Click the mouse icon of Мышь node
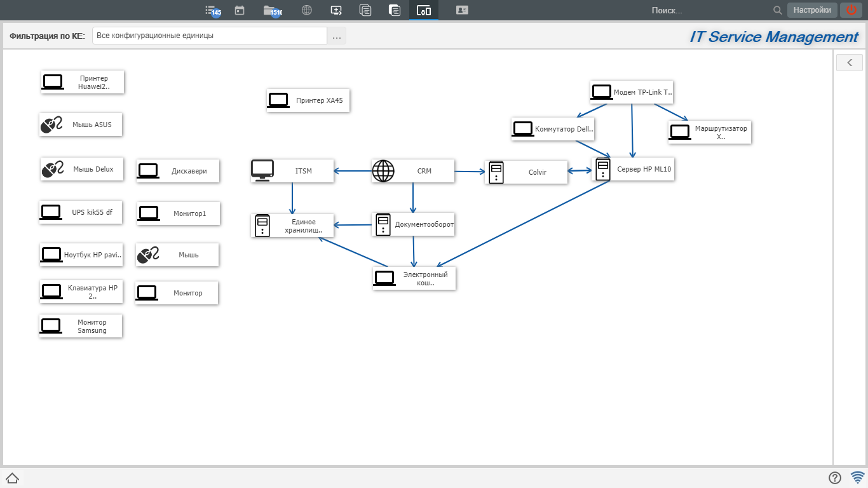Screen dimensions: 868x488 [147, 255]
